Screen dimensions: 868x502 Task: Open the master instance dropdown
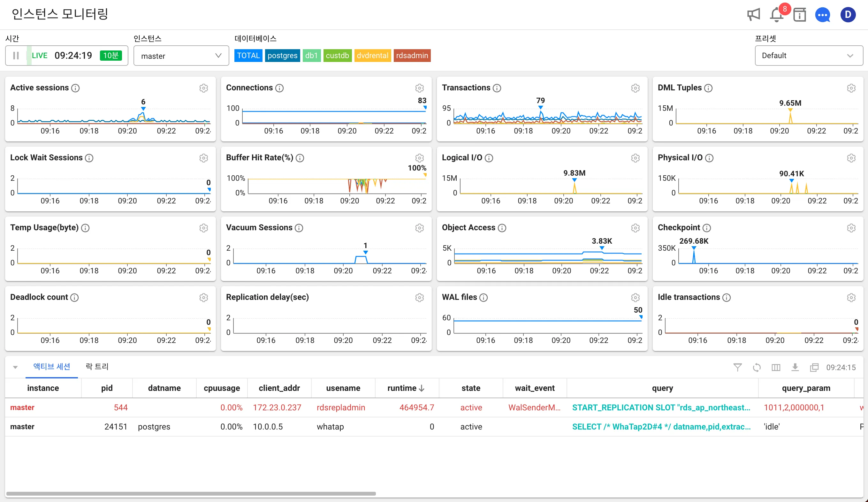[181, 56]
